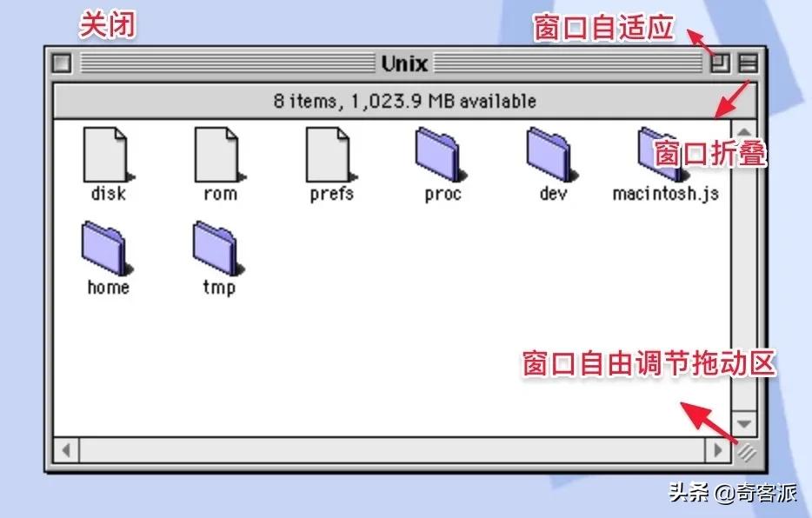This screenshot has width=812, height=518.
Task: Select the disk file icon
Action: pos(106,152)
